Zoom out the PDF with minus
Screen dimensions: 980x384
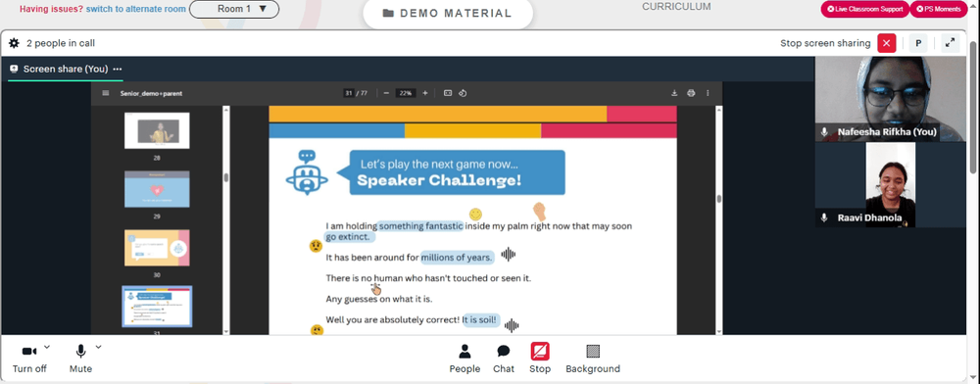click(386, 93)
